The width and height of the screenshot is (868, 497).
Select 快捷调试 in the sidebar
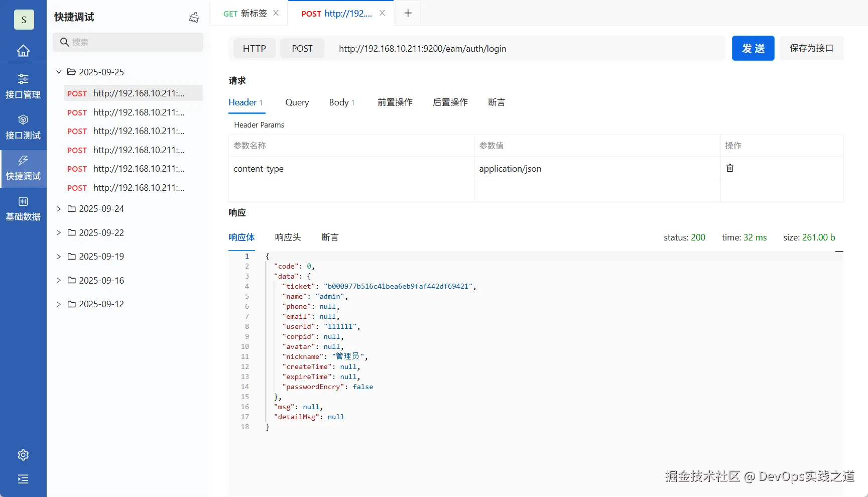(x=23, y=168)
